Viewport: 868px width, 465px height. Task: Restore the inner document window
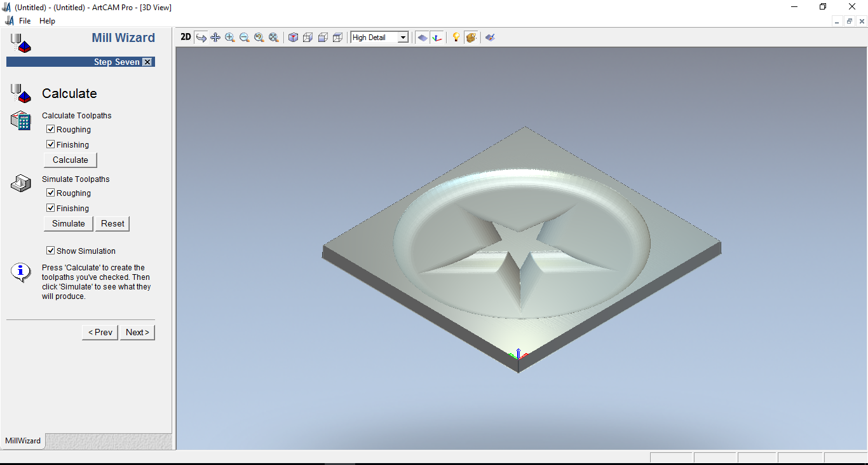(850, 21)
